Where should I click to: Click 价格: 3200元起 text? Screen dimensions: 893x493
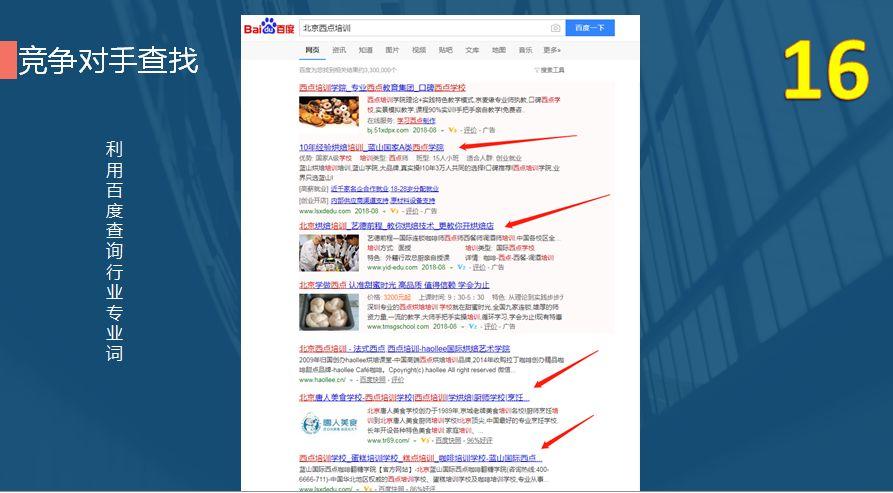pos(390,297)
